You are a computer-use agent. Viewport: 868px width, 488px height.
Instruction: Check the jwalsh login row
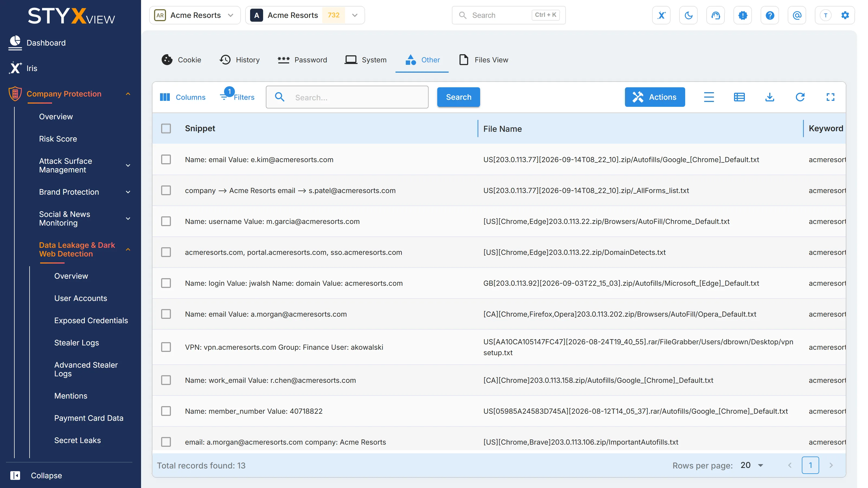166,283
